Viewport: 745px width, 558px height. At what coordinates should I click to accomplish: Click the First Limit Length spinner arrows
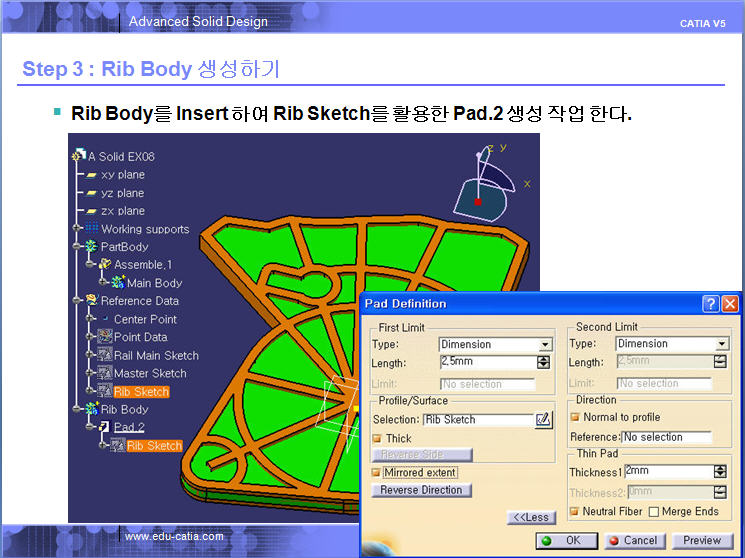pos(544,362)
